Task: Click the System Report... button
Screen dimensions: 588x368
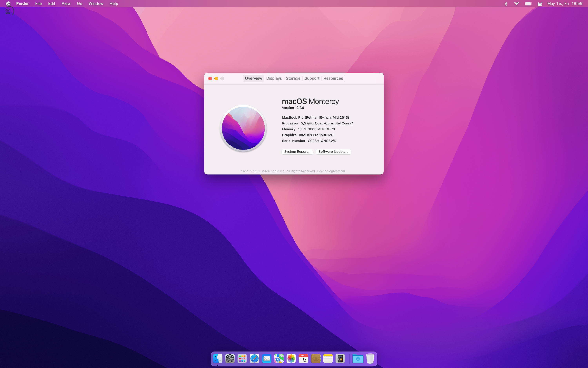Action: pyautogui.click(x=297, y=152)
